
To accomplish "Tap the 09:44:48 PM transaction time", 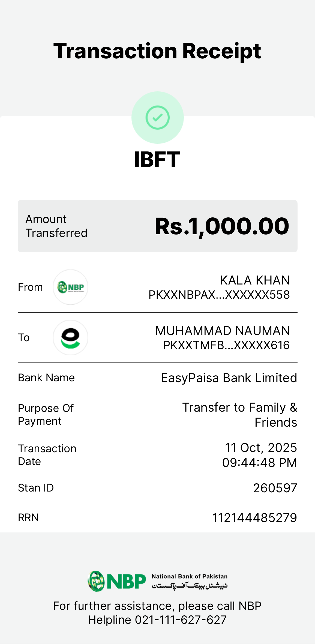I will [x=259, y=463].
